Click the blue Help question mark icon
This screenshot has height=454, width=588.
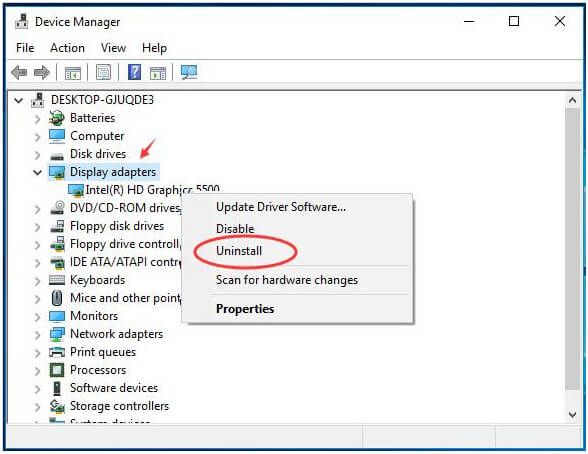click(x=134, y=72)
